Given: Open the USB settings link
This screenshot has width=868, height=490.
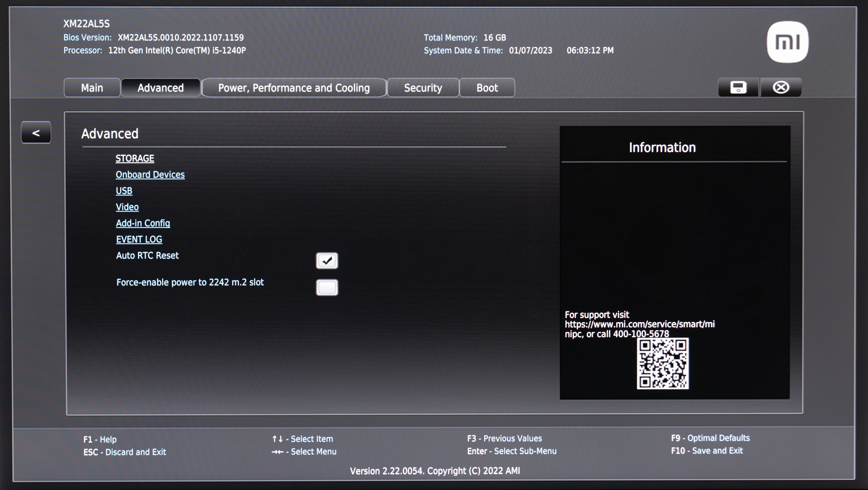Looking at the screenshot, I should coord(124,191).
